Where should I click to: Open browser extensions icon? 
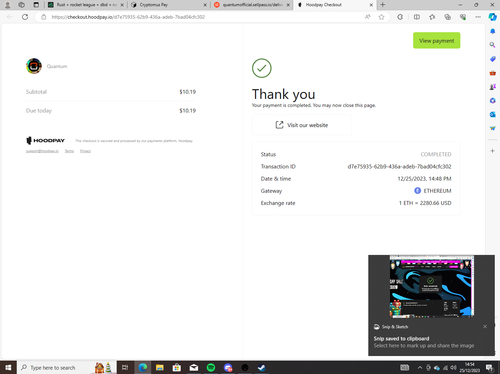400,17
